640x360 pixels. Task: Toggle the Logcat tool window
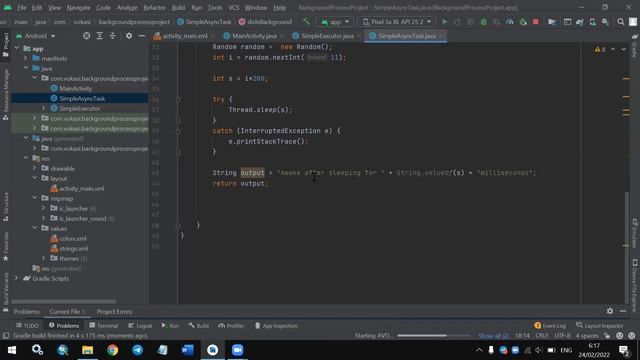(x=140, y=325)
